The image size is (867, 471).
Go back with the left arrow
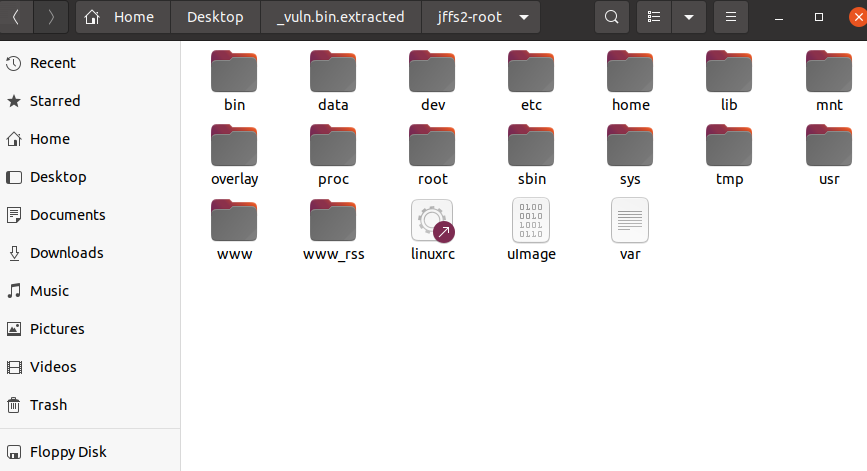pyautogui.click(x=16, y=17)
